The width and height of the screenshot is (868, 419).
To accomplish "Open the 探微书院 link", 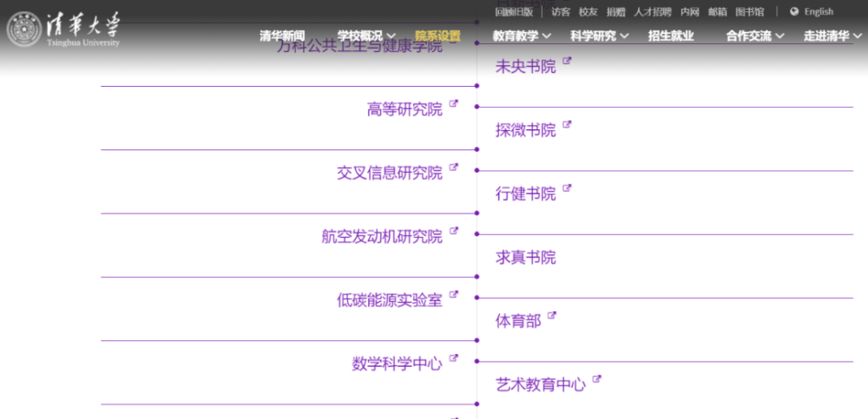I will click(x=525, y=131).
